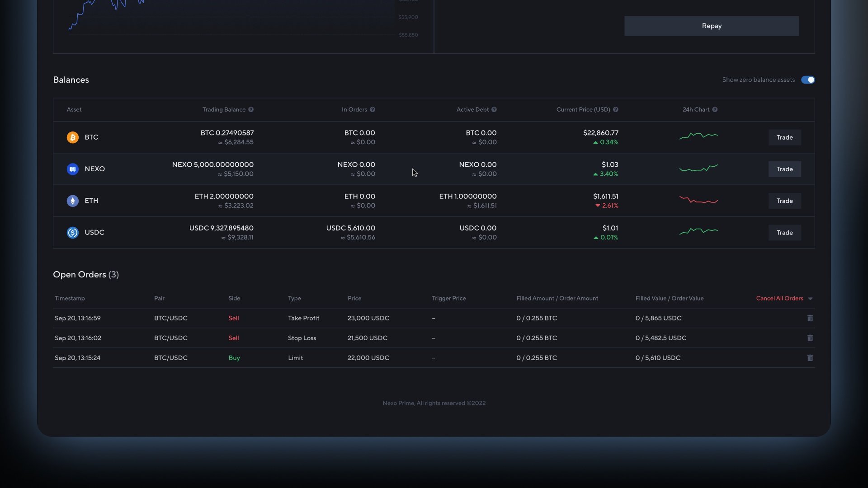Open Current Price (USD) help icon

pyautogui.click(x=616, y=110)
